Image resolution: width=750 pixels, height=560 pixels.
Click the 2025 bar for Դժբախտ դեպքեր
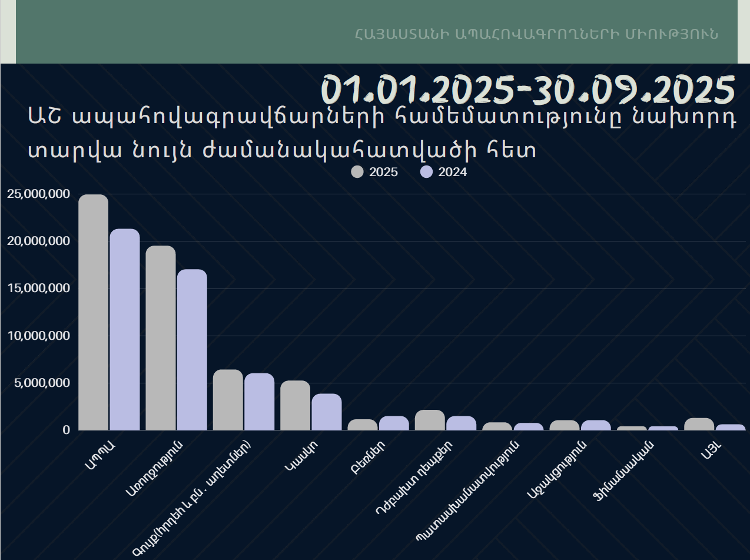pyautogui.click(x=430, y=420)
